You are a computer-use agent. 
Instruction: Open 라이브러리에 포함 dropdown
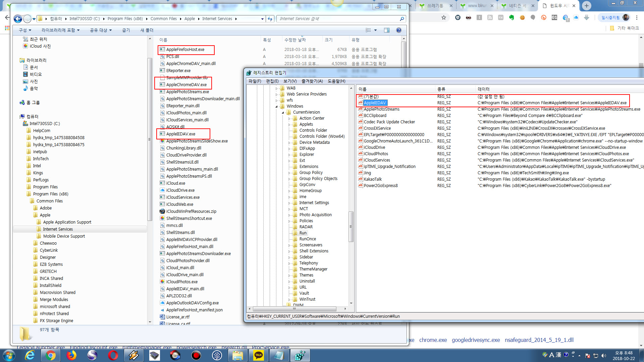(x=61, y=30)
